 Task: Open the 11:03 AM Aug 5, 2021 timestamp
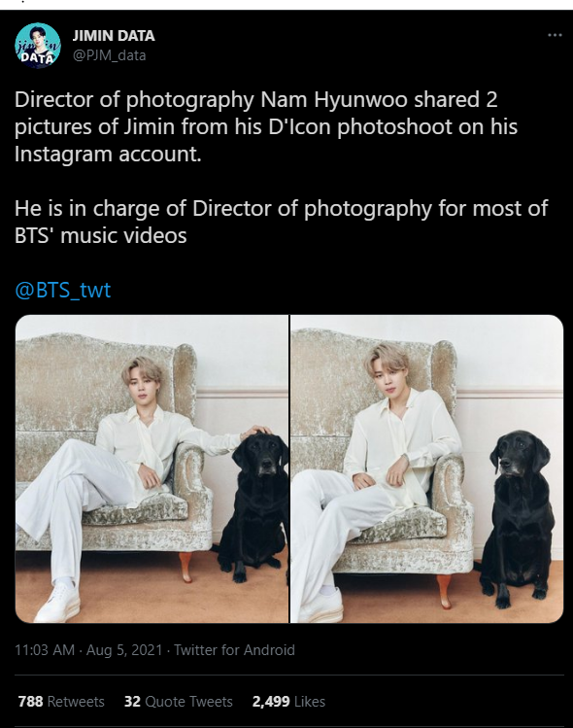click(88, 649)
